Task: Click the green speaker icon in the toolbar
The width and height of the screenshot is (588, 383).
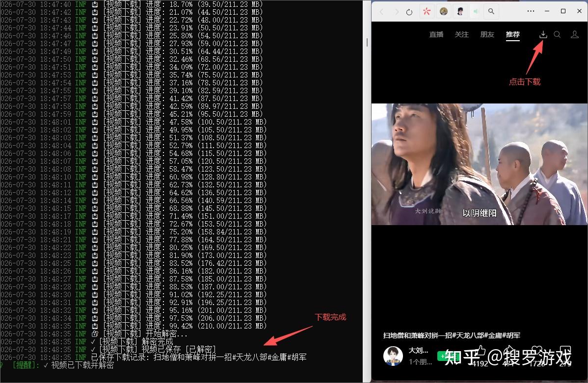Action: 476,12
